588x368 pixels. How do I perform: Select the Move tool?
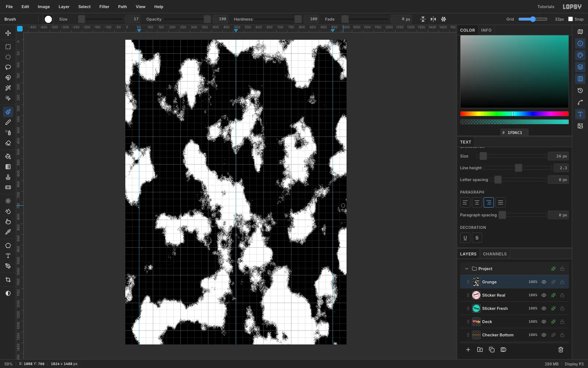8,33
